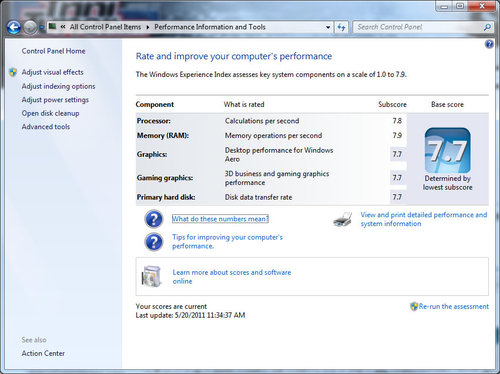Click the Last update timestamp text
Viewport: 500px width, 374px height.
tap(190, 315)
